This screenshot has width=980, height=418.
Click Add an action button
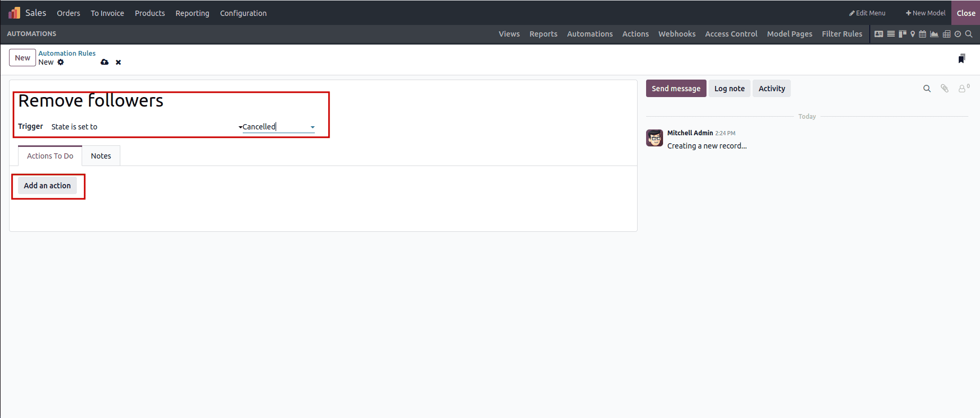point(47,186)
